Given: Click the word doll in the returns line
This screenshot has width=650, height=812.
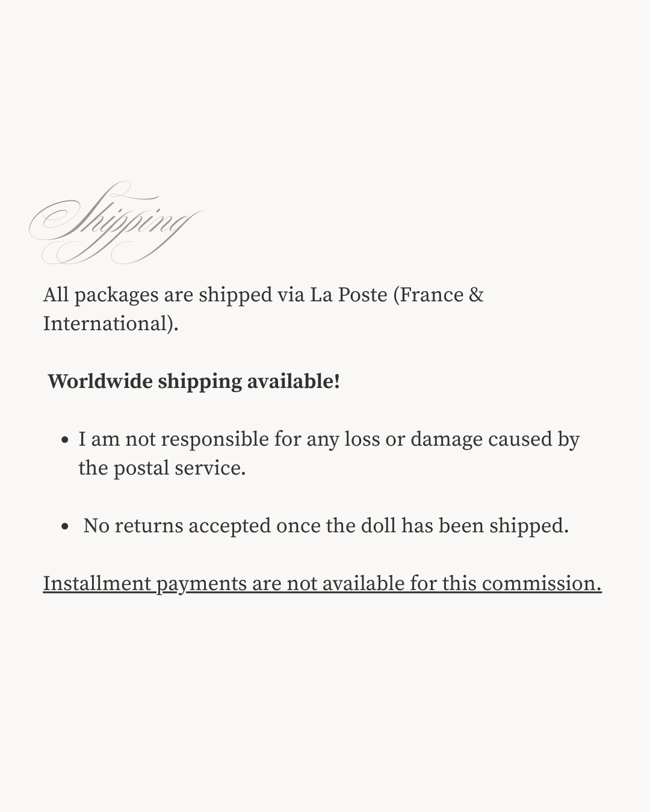Looking at the screenshot, I should [379, 526].
